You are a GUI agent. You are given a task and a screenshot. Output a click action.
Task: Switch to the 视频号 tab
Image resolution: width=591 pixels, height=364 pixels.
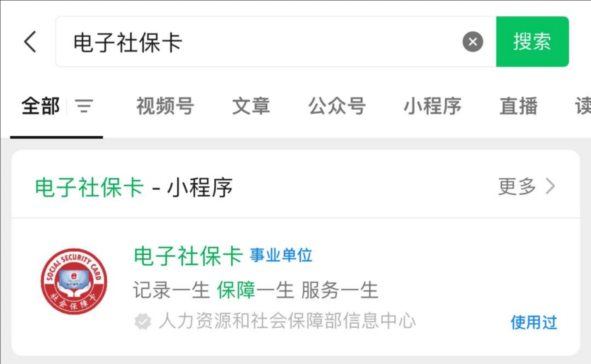point(165,106)
